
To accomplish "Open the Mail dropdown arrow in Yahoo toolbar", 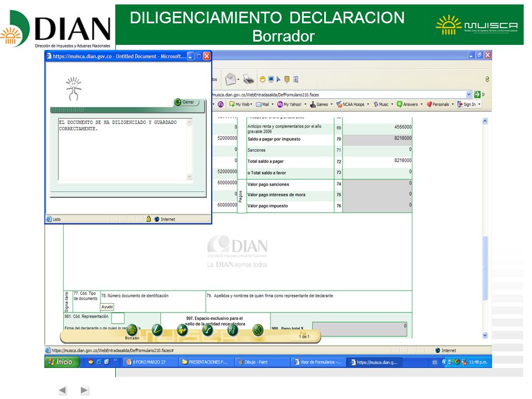I will tap(273, 105).
